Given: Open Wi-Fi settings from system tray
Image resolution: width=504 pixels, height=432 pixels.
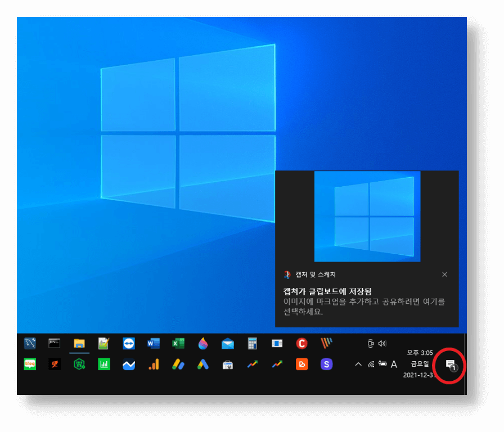Looking at the screenshot, I should pos(371,364).
